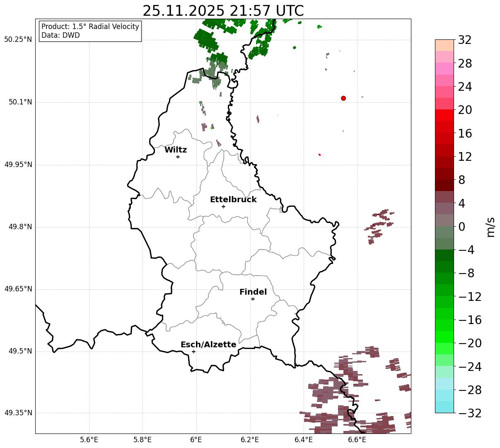Click the title "25.11.2025 21:57 UTC"
Image resolution: width=500 pixels, height=448 pixels.
tap(223, 11)
